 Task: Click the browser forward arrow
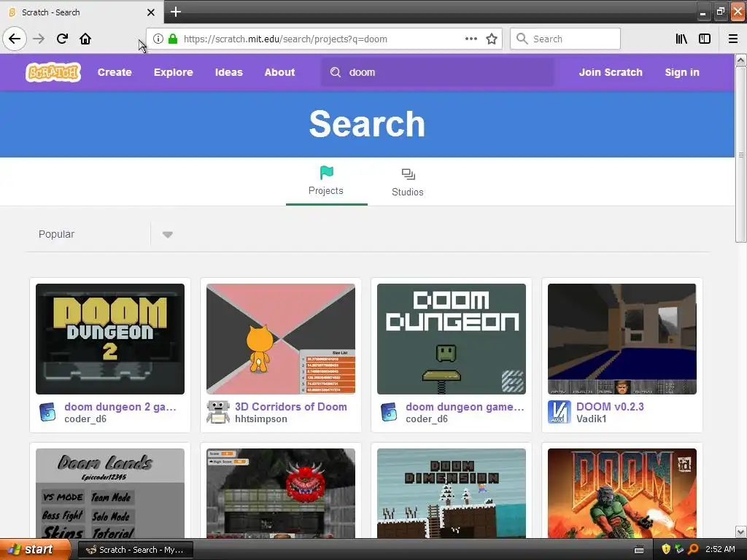(39, 39)
